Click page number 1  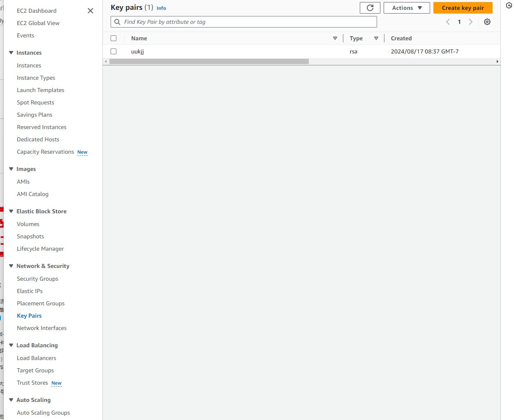[x=459, y=22]
